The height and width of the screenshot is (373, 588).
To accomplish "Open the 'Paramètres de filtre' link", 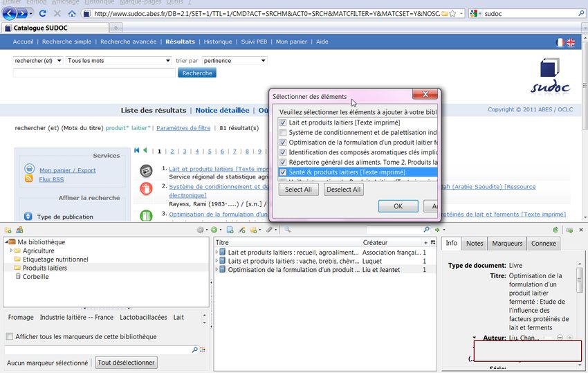I will (x=183, y=128).
